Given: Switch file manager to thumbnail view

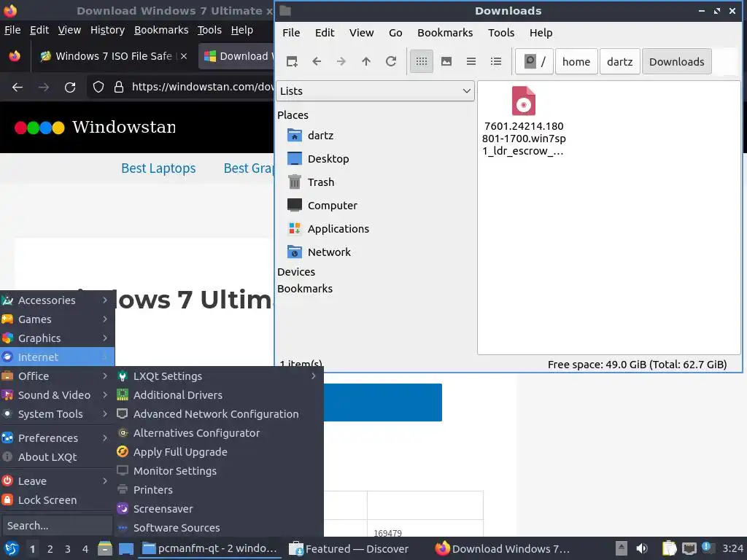Looking at the screenshot, I should [x=446, y=61].
